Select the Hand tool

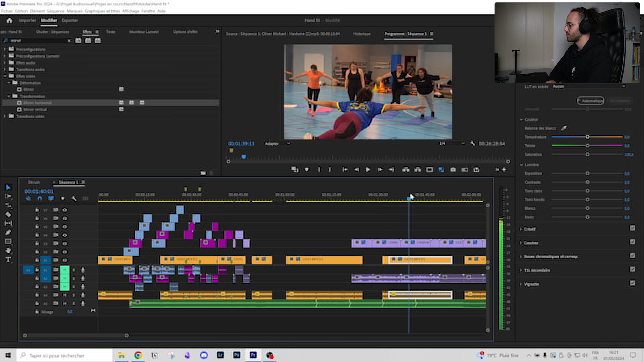(x=8, y=250)
